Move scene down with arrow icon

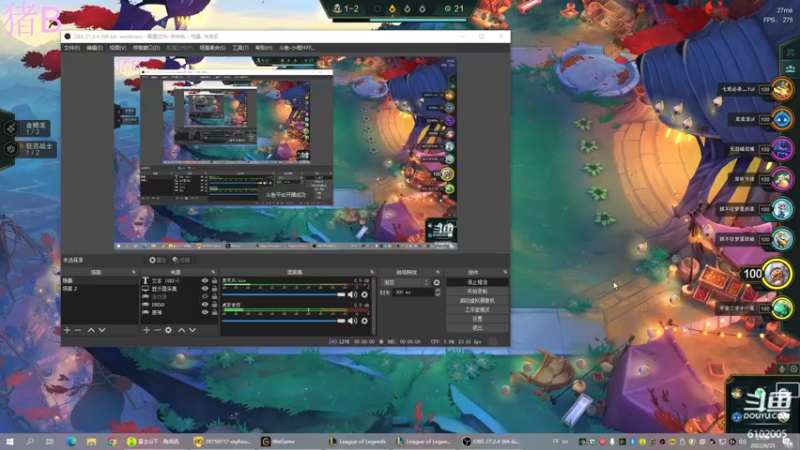(102, 330)
